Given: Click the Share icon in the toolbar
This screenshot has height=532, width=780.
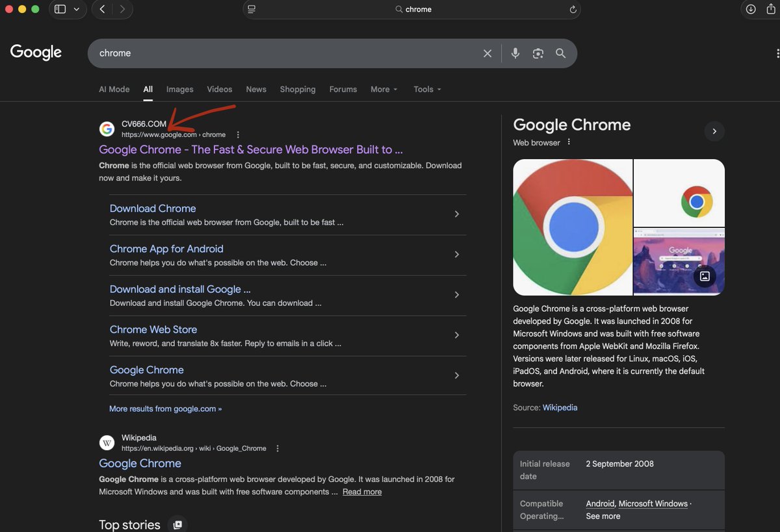Looking at the screenshot, I should tap(772, 9).
